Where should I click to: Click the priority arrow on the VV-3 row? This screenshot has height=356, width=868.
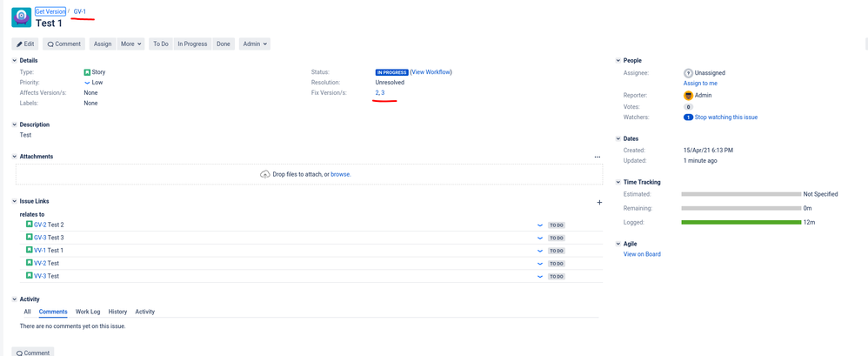click(x=540, y=276)
